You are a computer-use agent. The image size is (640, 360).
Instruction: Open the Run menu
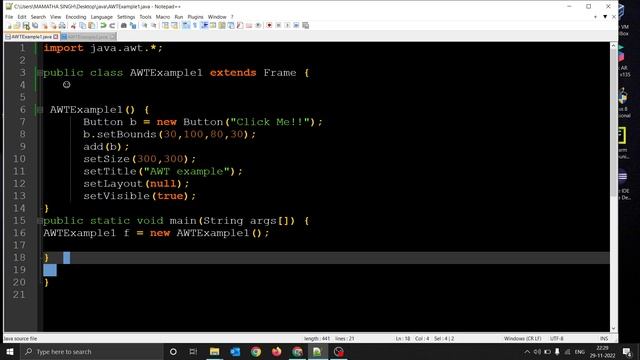click(179, 17)
